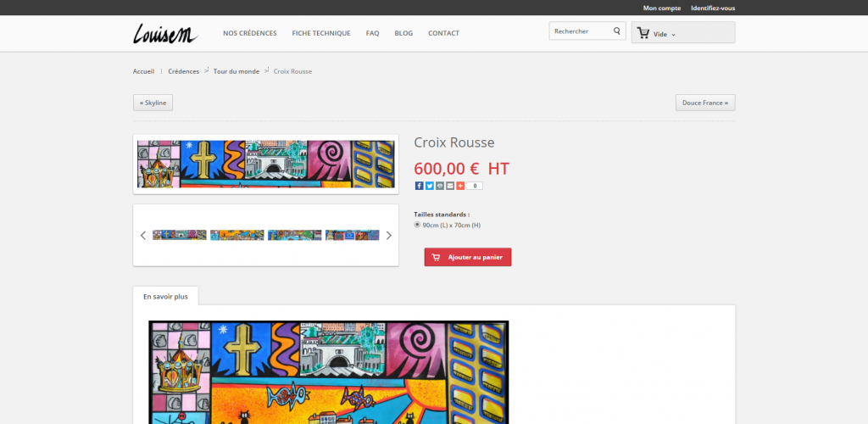The image size is (868, 424).
Task: Show previous thumbnails with left chevron
Action: 143,236
